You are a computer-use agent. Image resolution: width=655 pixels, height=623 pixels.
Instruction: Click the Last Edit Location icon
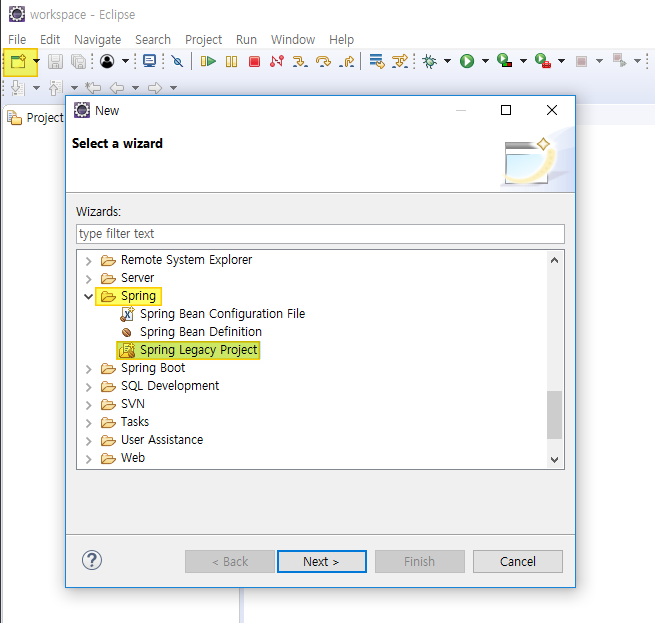pos(93,88)
